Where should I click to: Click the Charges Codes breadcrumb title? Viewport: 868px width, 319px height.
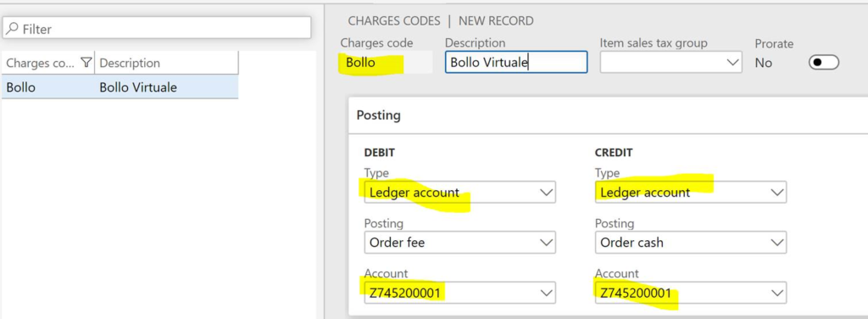(x=393, y=21)
